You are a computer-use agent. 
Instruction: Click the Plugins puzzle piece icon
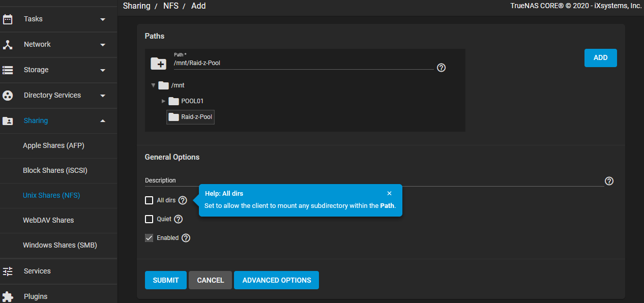8,296
